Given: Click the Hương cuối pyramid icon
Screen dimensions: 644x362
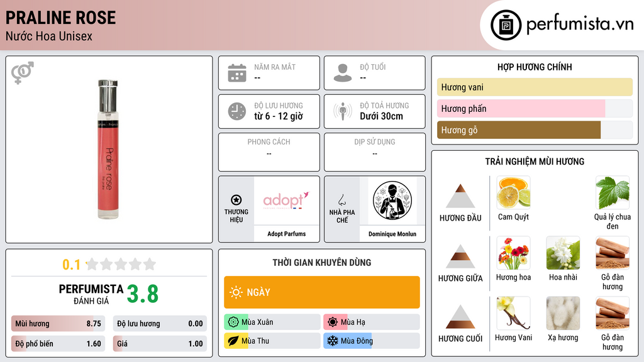Looking at the screenshot, I should [x=460, y=317].
